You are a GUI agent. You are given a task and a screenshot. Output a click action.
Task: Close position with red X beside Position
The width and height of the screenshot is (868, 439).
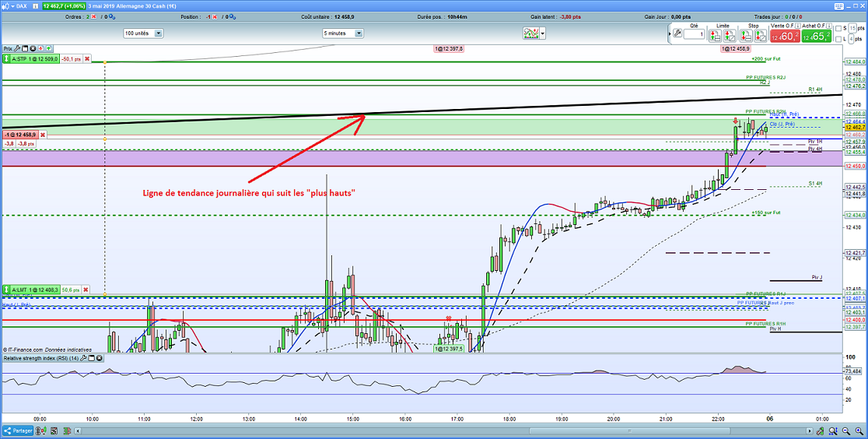pos(215,16)
